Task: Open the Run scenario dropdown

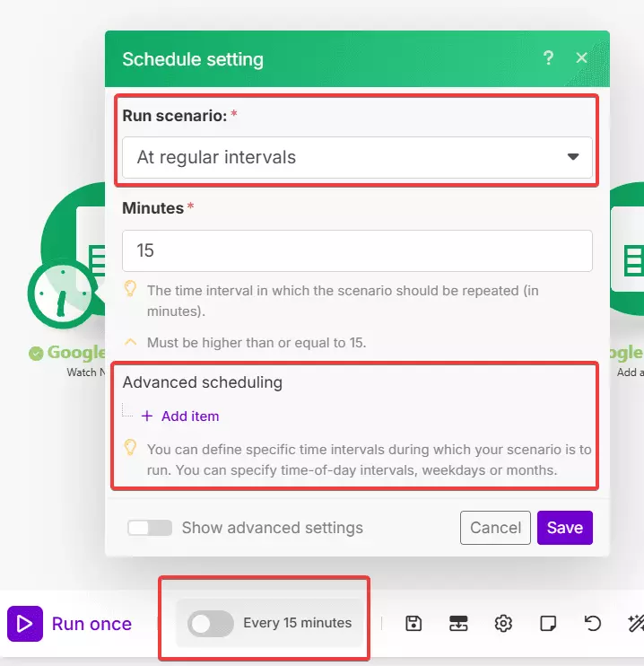Action: click(x=357, y=158)
